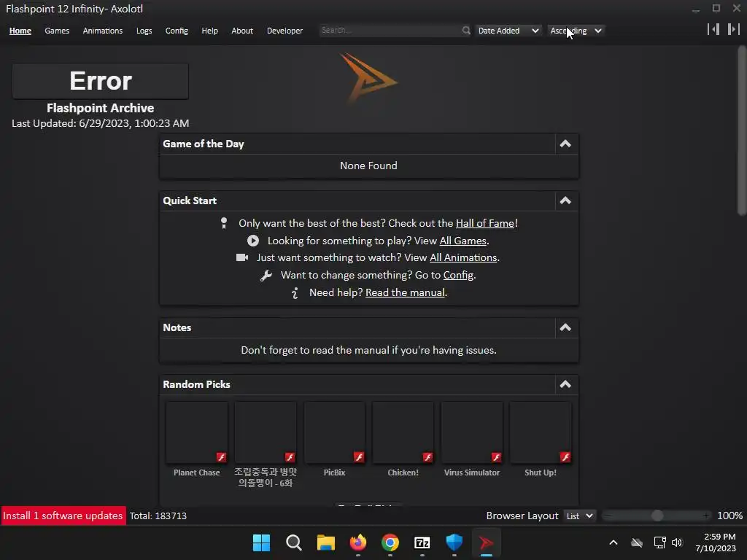Open the About tab
This screenshot has width=747, height=560.
[x=242, y=31]
